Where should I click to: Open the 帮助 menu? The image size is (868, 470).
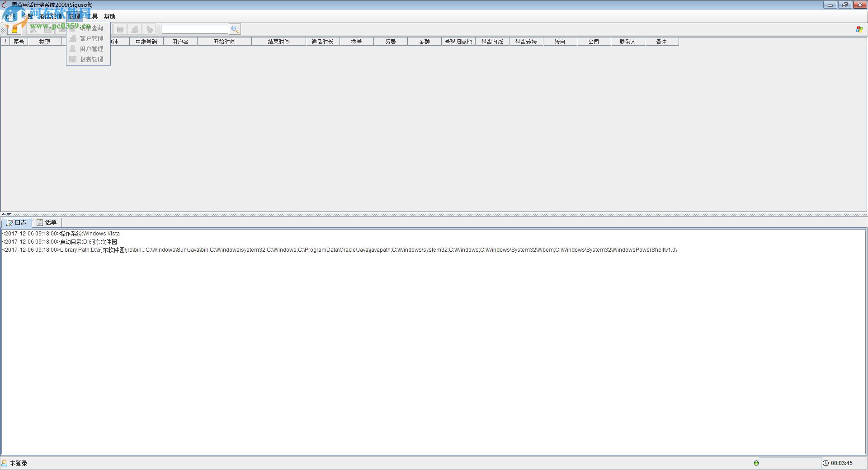[110, 16]
